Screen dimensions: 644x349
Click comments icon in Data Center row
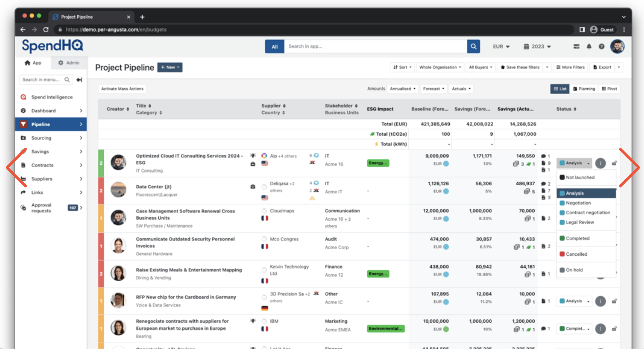543,184
